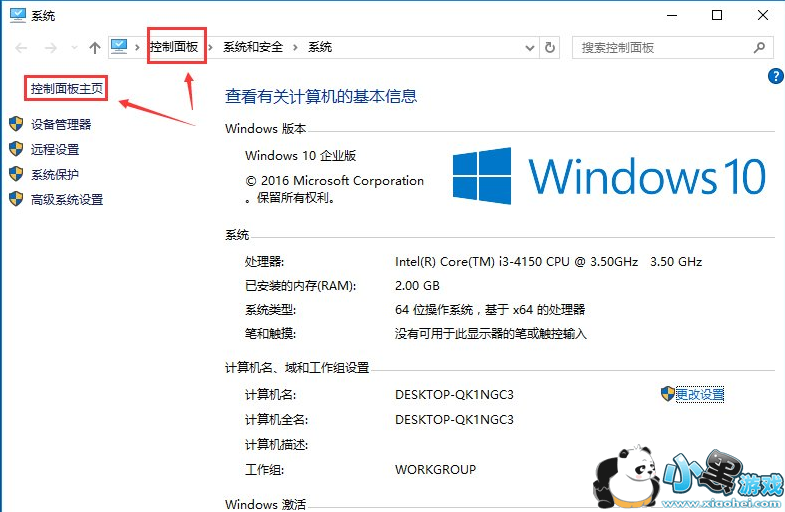Click shield icon next to 更改设置
785x512 pixels.
coord(667,394)
